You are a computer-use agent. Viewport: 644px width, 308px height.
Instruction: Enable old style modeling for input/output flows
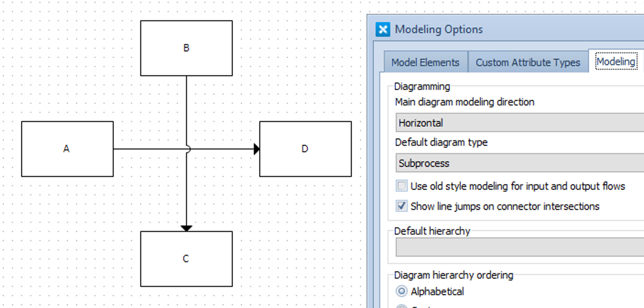tap(402, 186)
